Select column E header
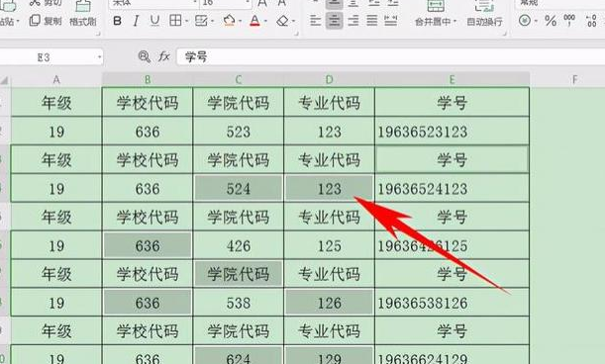Image resolution: width=605 pixels, height=364 pixels. (x=452, y=80)
